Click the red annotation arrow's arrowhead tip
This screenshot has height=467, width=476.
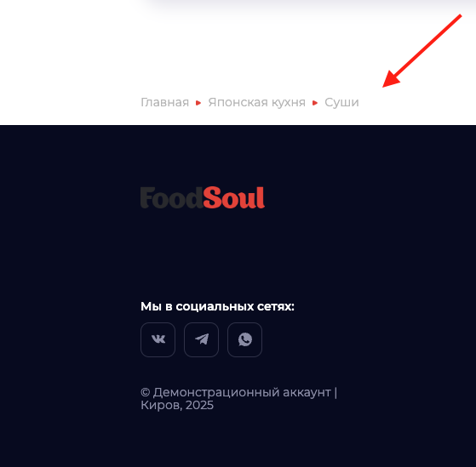(384, 86)
